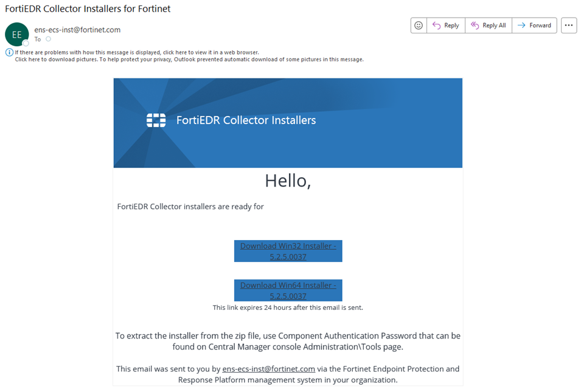
Task: Click the link expiry notice text
Action: point(288,308)
